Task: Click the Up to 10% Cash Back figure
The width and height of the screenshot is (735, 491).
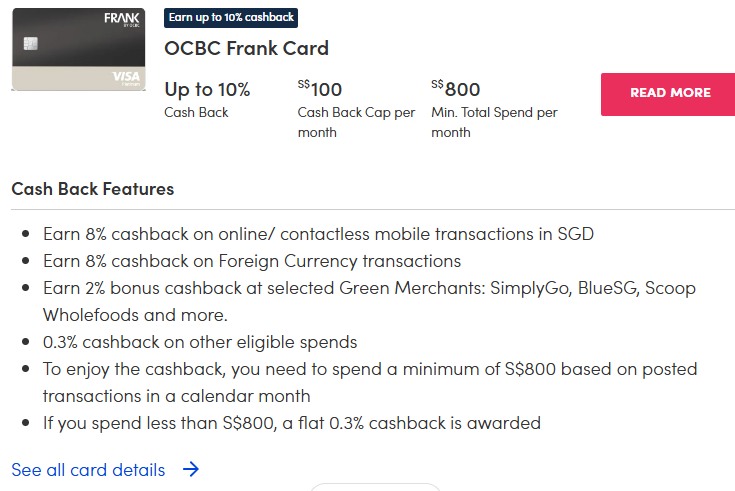Action: [x=207, y=90]
